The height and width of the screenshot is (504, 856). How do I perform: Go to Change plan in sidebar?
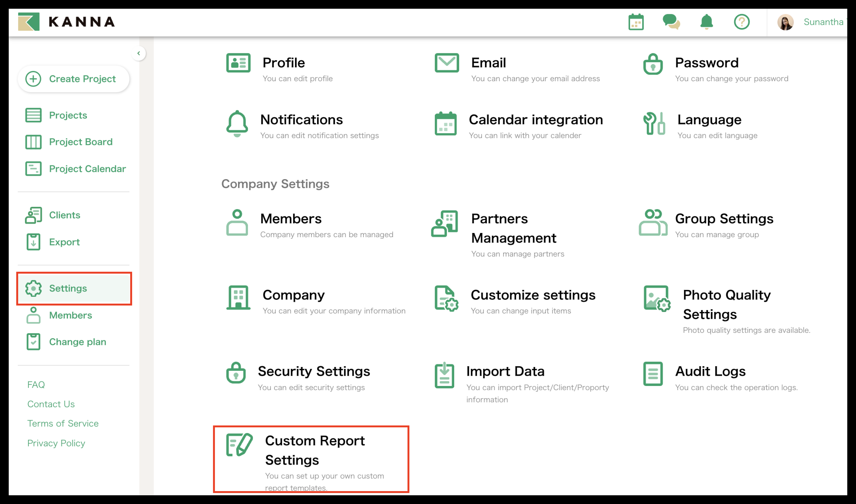tap(78, 342)
